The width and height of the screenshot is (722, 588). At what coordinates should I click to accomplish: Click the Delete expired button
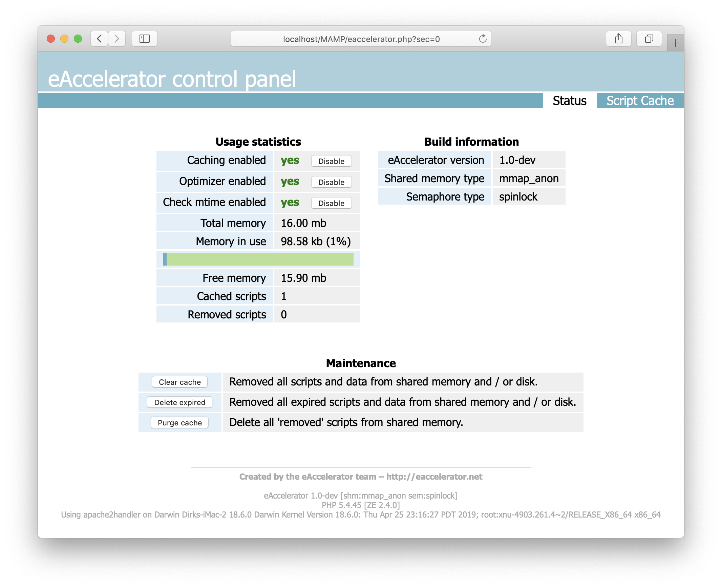[179, 402]
